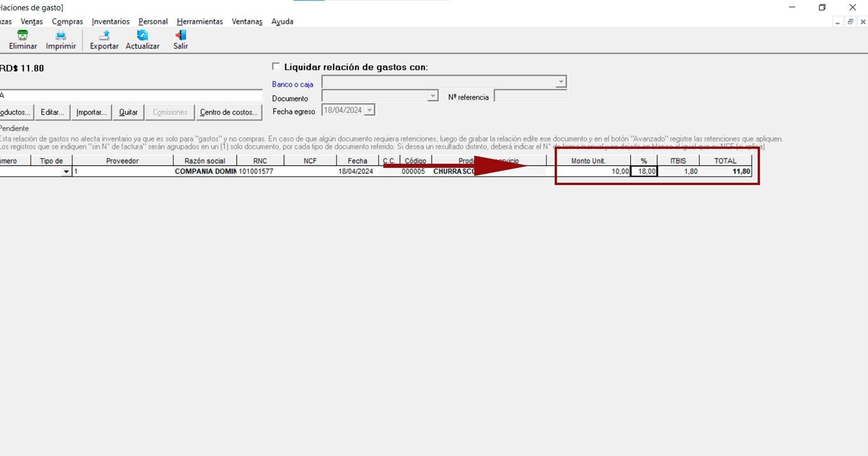Open the Fecha egreso date picker
Viewport: 868px width, 456px height.
click(x=369, y=110)
